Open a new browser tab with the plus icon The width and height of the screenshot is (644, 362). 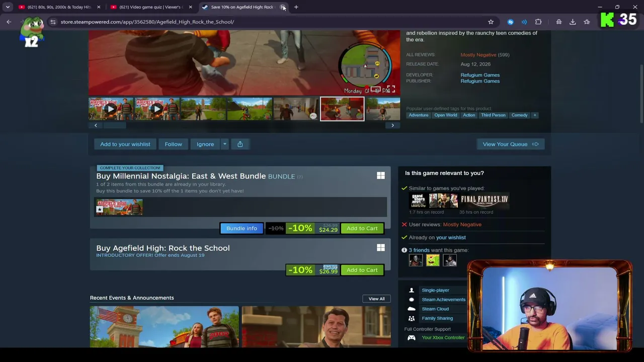coord(296,7)
